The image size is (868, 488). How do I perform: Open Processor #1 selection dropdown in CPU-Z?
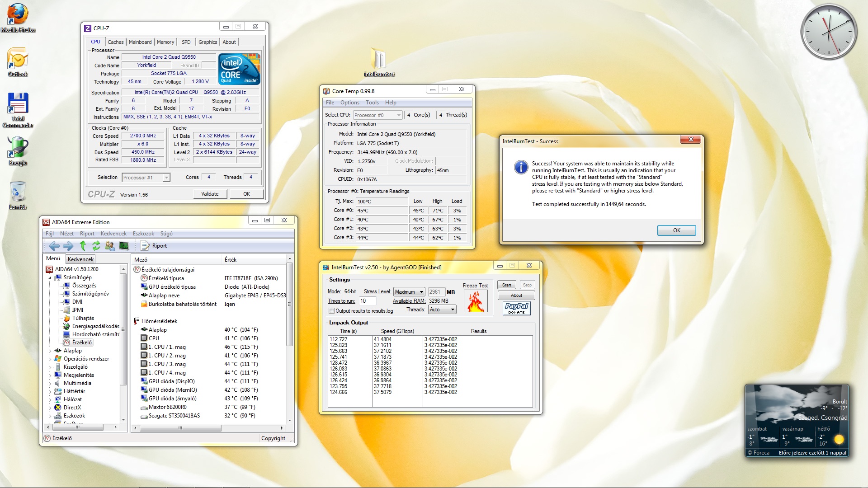(x=146, y=178)
